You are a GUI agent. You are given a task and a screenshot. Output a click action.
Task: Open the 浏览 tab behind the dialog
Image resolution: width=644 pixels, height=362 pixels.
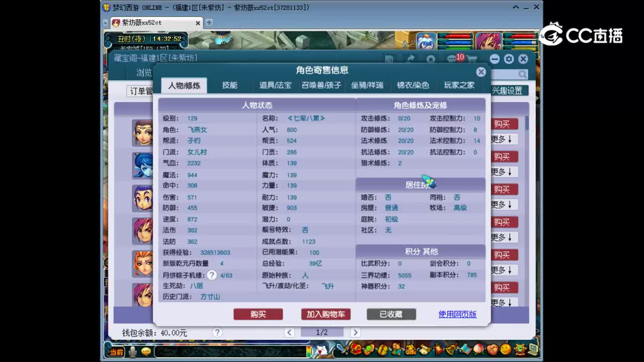(x=143, y=73)
